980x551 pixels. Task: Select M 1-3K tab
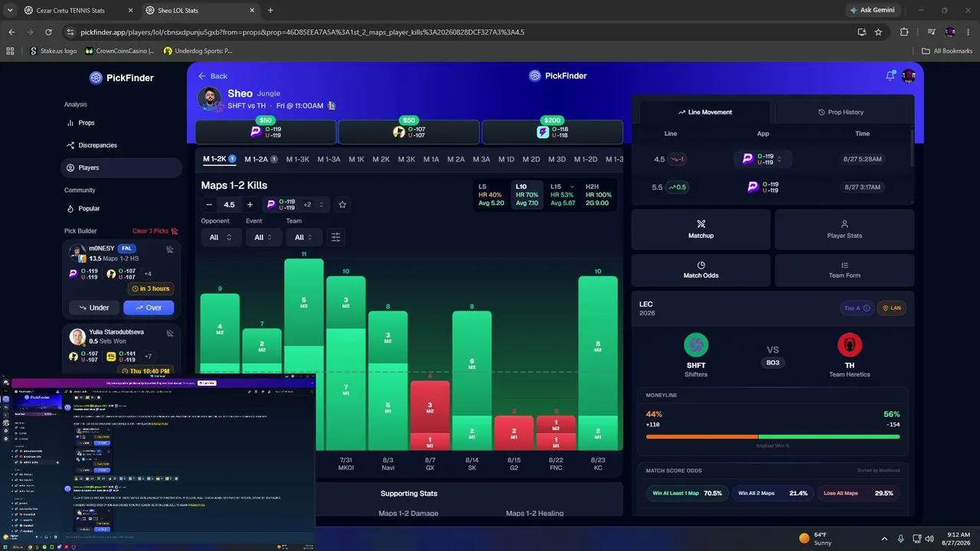point(298,159)
